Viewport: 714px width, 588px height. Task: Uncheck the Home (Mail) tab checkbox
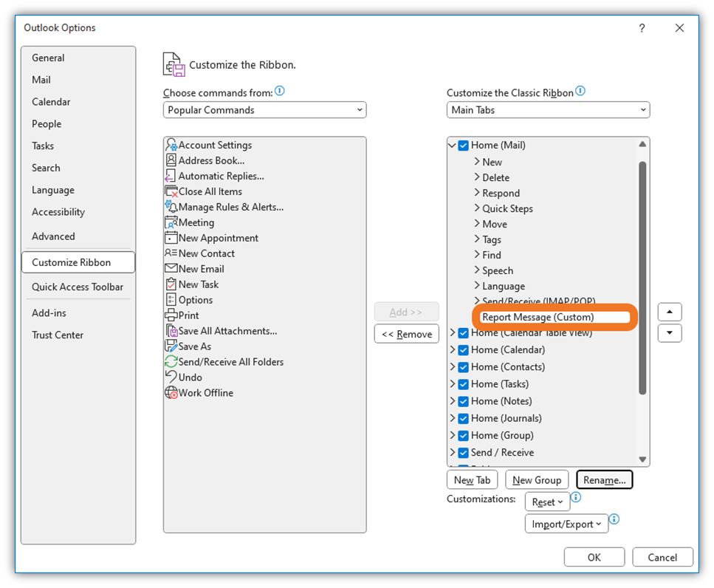pos(463,146)
